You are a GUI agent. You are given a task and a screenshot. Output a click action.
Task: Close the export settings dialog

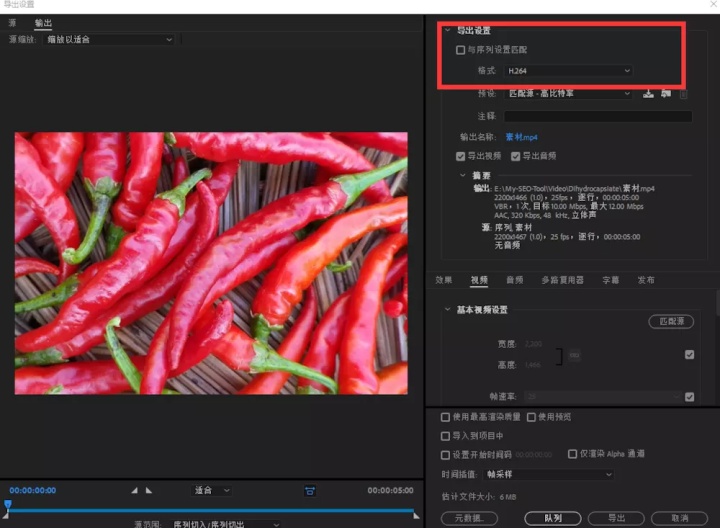[714, 5]
